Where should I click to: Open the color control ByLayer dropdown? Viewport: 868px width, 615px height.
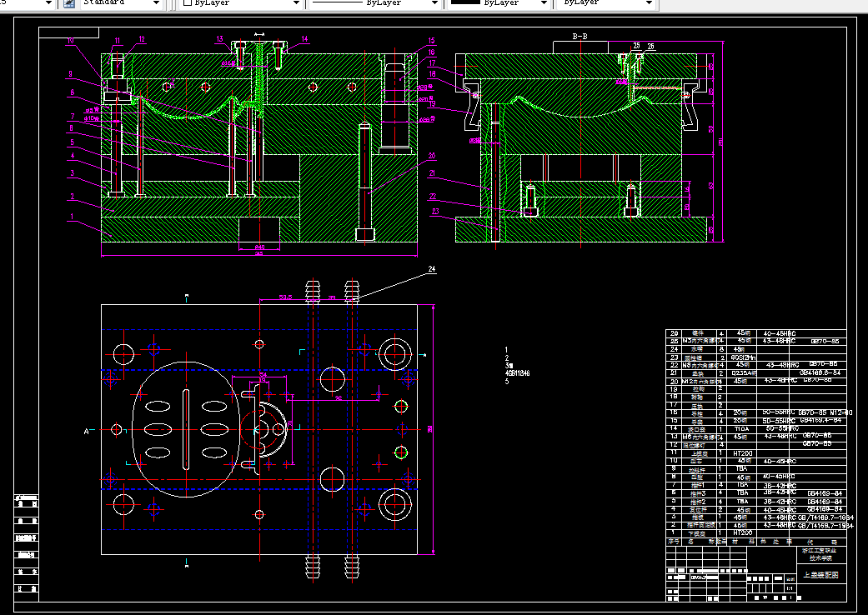pyautogui.click(x=296, y=2)
